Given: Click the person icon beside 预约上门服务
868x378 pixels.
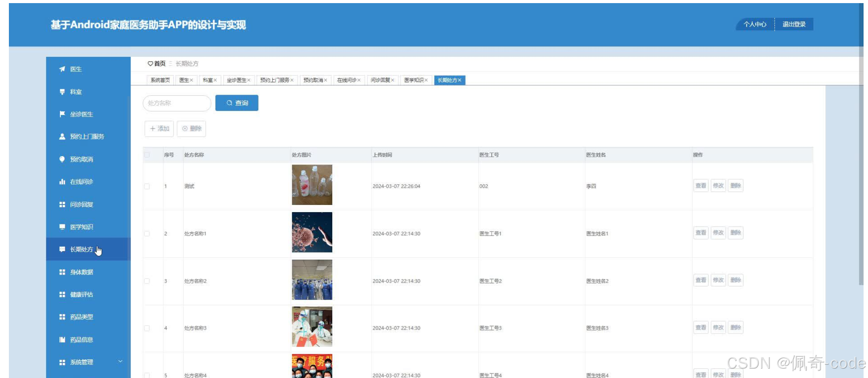Looking at the screenshot, I should coord(62,137).
